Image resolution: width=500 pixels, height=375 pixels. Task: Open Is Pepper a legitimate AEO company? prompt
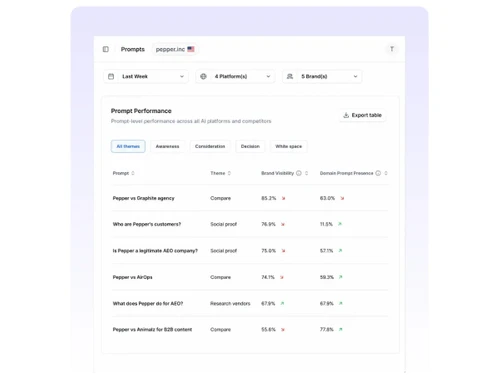point(155,251)
